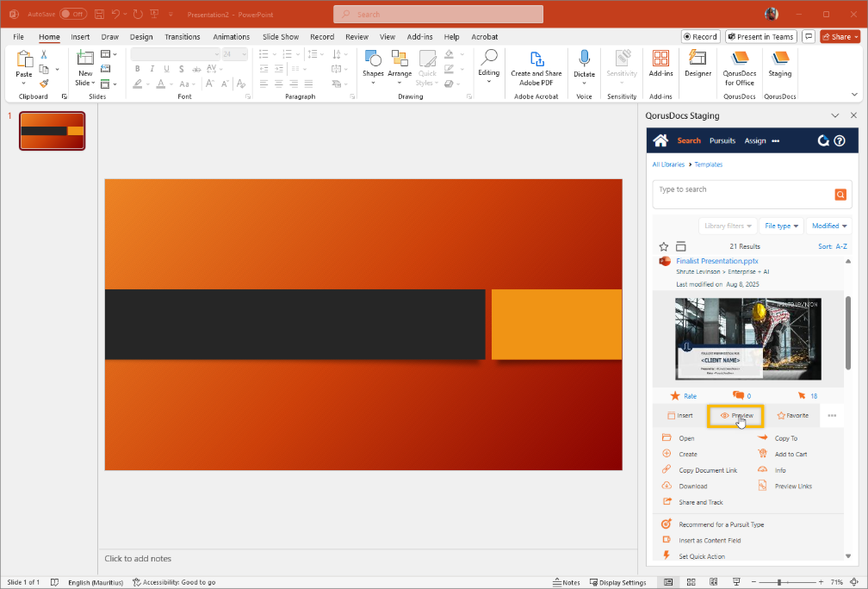Expand the File type filter dropdown
Viewport: 868px width, 589px height.
783,226
